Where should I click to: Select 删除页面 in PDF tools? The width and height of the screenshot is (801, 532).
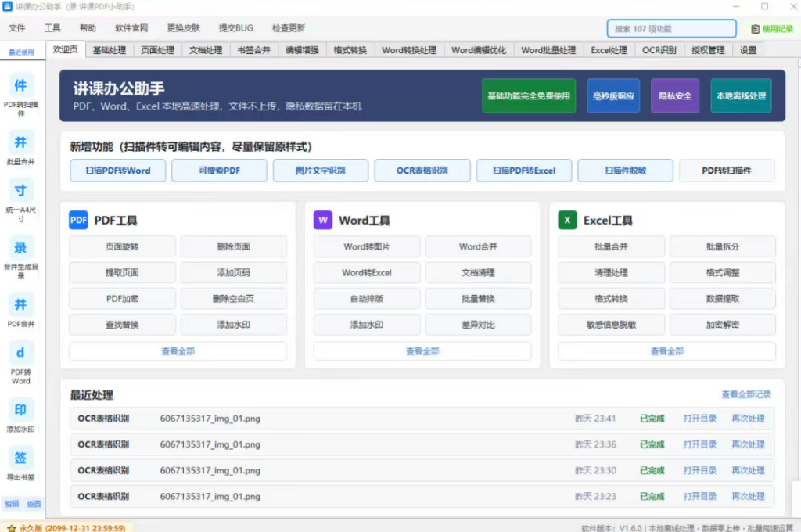(x=233, y=246)
